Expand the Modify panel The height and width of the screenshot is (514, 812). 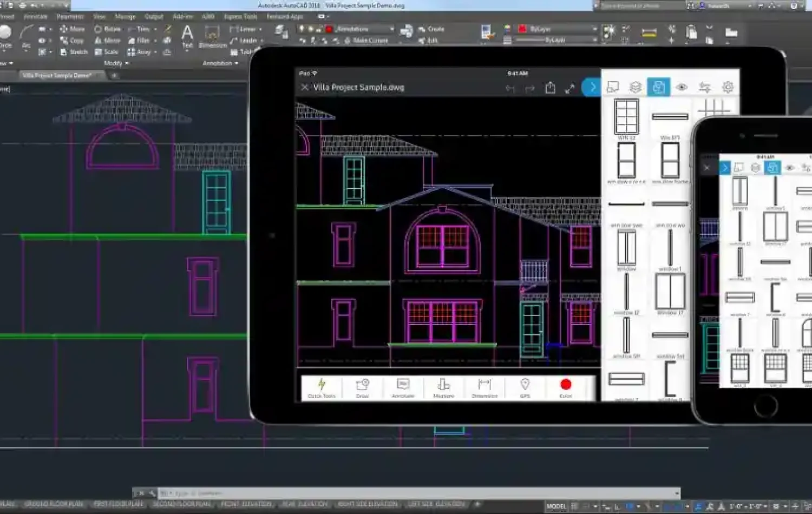pyautogui.click(x=116, y=63)
